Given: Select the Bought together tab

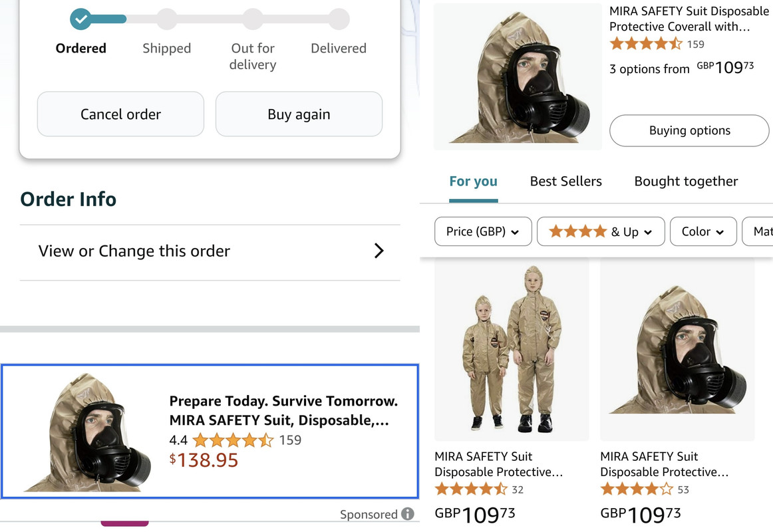Looking at the screenshot, I should pyautogui.click(x=686, y=181).
